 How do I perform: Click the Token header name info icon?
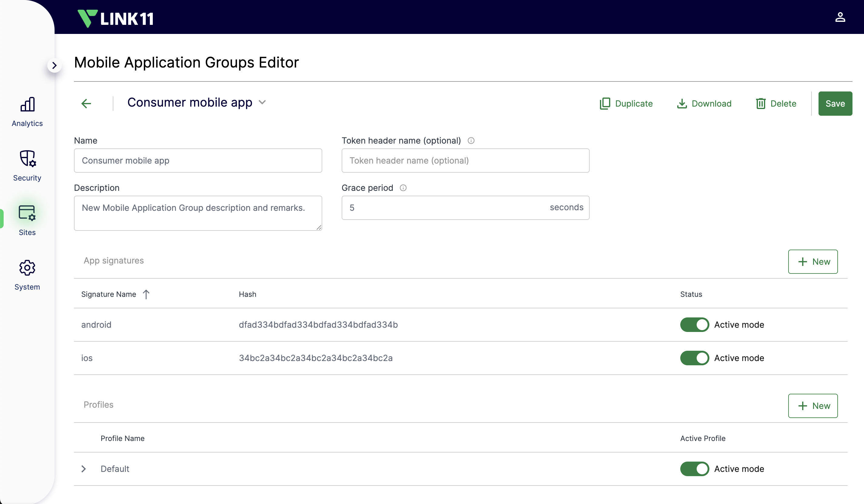pyautogui.click(x=471, y=141)
